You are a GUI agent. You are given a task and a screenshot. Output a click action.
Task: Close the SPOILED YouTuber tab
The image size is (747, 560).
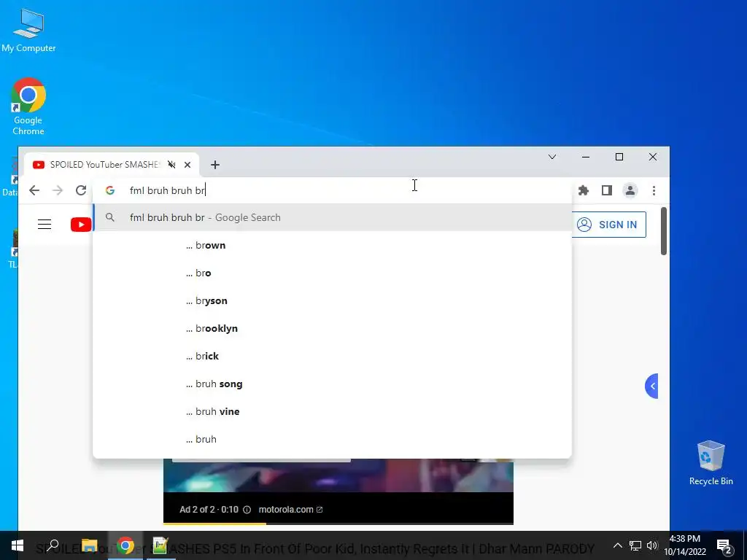(187, 165)
